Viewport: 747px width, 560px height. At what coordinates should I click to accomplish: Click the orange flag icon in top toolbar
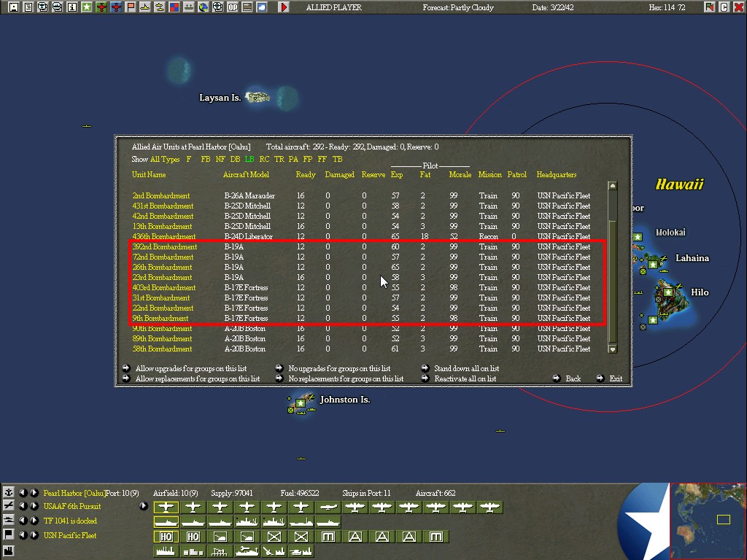pyautogui.click(x=131, y=7)
